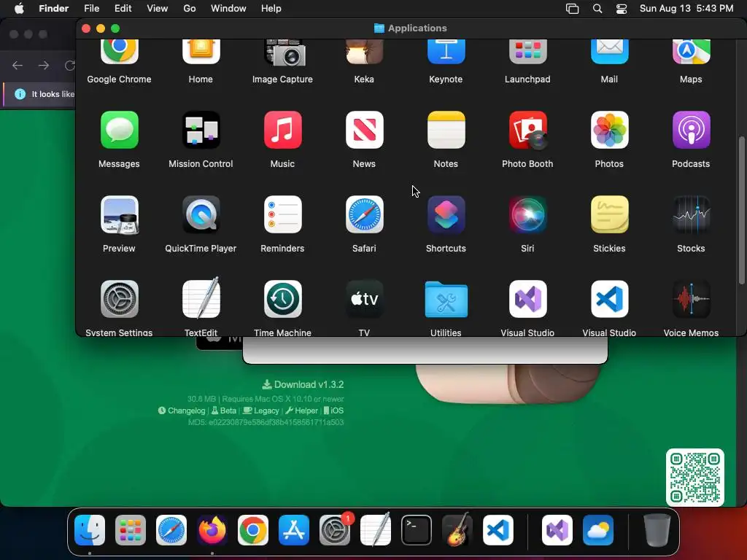This screenshot has height=560, width=747.
Task: Select blue Visual Studio Code in Applications
Action: (x=609, y=299)
